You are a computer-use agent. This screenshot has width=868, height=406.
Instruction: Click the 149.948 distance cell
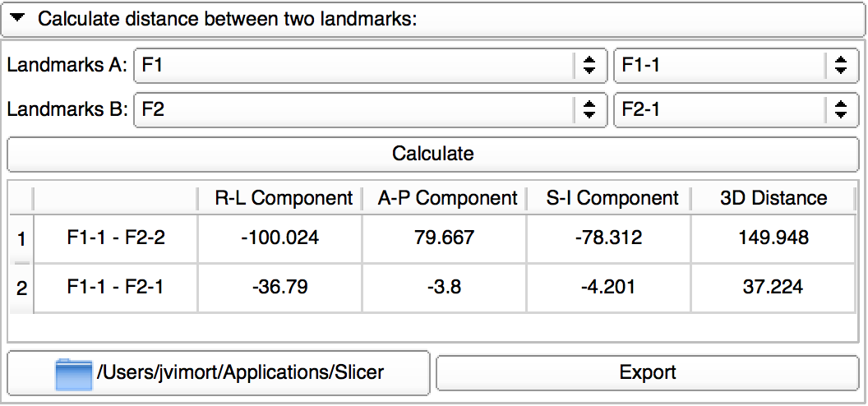coord(773,239)
